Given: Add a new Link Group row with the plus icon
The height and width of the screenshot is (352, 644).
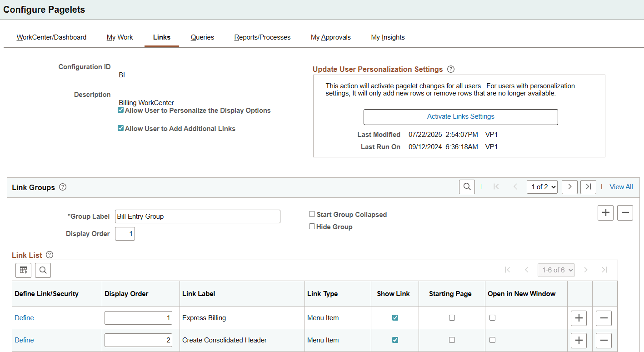Looking at the screenshot, I should pyautogui.click(x=605, y=212).
